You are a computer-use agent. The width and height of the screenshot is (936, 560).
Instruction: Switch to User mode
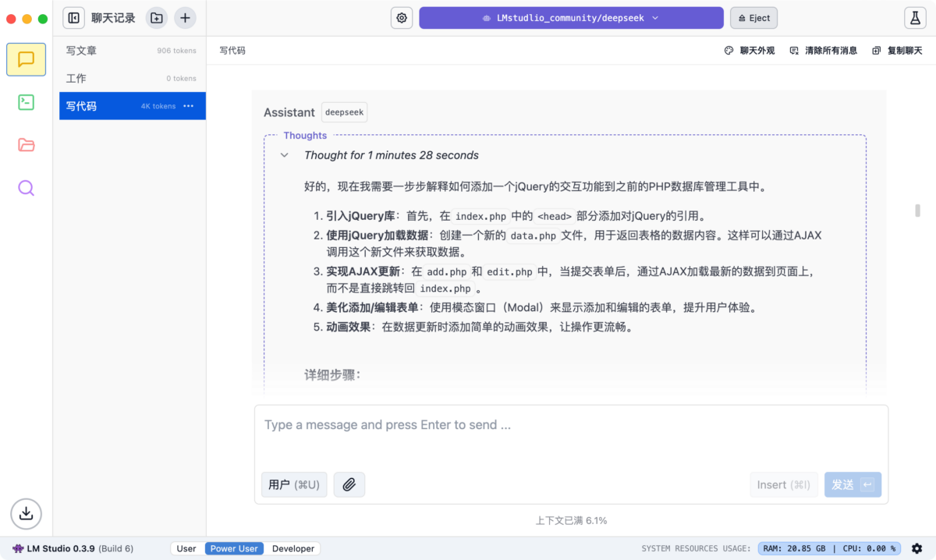pyautogui.click(x=186, y=548)
